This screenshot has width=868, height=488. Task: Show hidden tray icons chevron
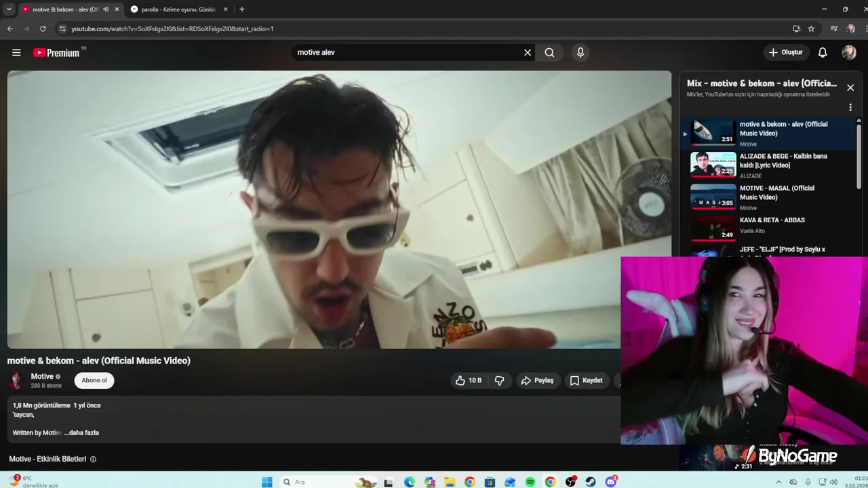click(779, 482)
